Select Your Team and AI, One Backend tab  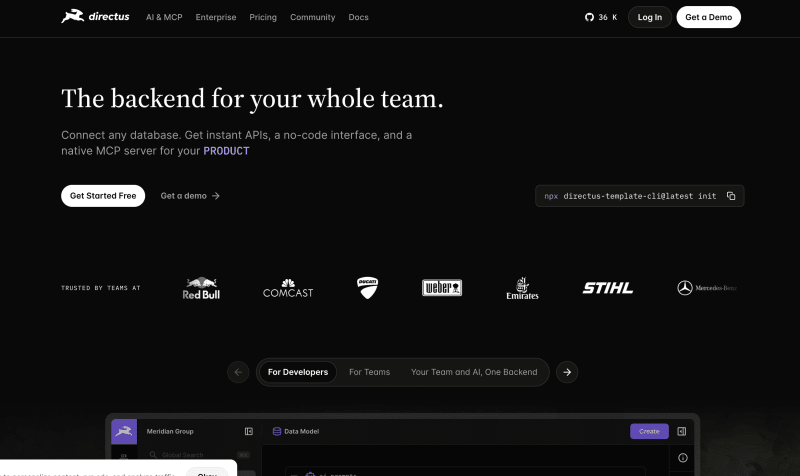coord(474,372)
